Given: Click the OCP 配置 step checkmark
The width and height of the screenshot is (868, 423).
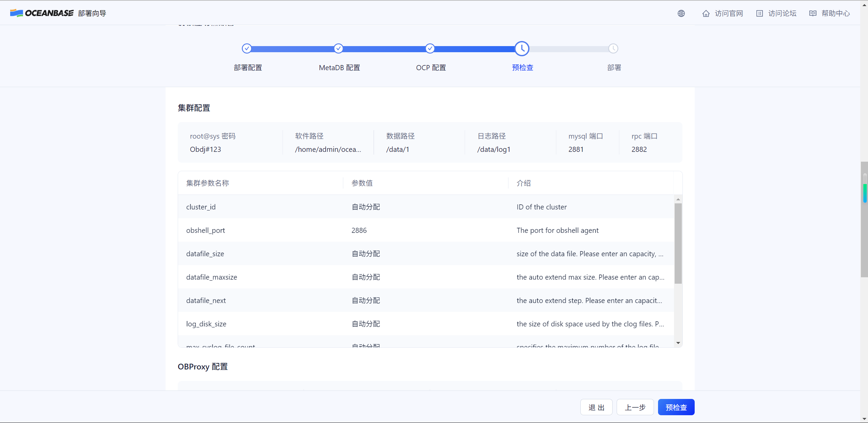Looking at the screenshot, I should [430, 48].
